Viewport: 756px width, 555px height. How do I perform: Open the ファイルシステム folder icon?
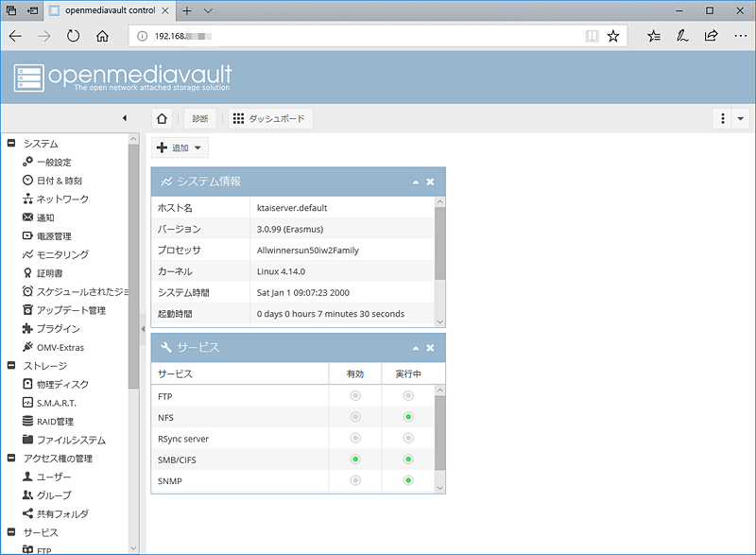pos(29,440)
